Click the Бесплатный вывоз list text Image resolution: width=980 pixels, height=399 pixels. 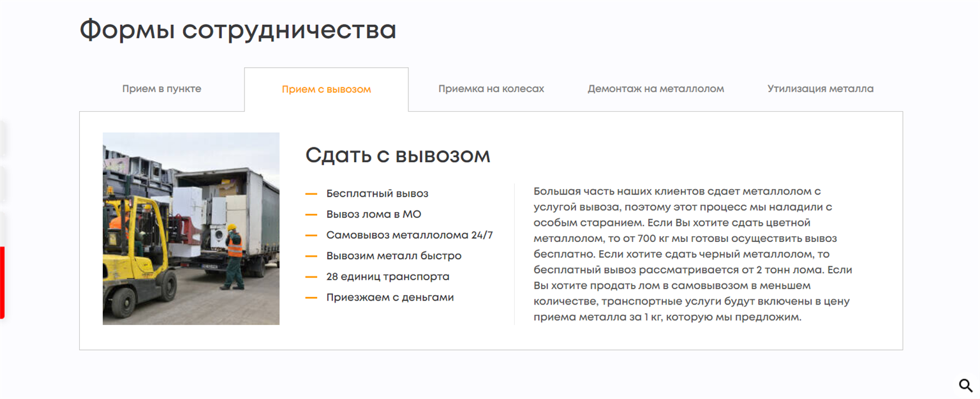click(377, 193)
